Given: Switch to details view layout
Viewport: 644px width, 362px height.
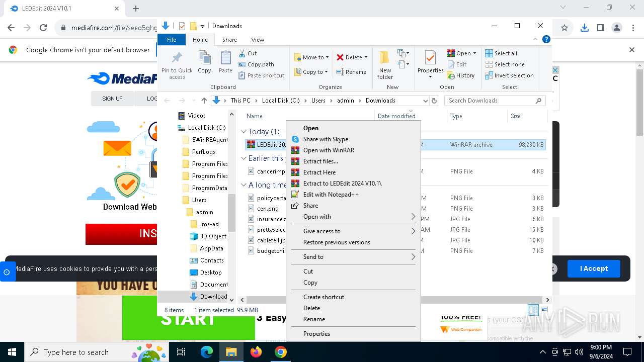Looking at the screenshot, I should click(x=533, y=310).
